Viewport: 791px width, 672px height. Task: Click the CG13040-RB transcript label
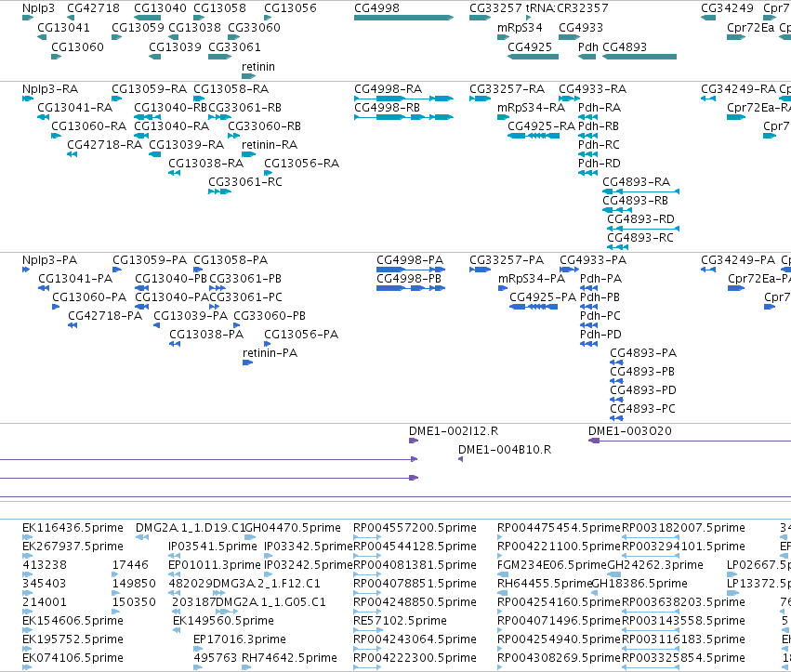click(170, 108)
